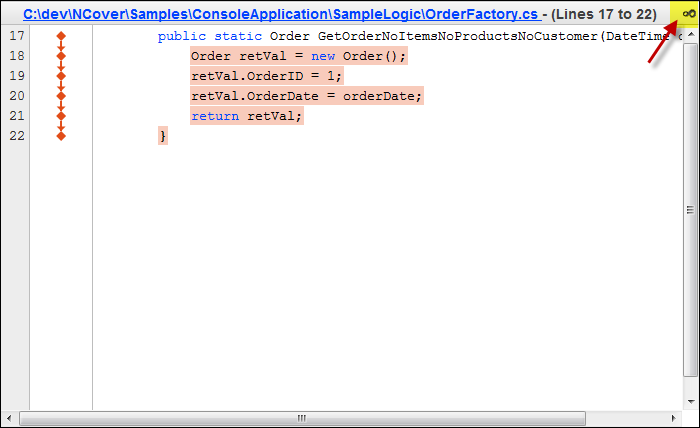700x428 pixels.
Task: Click the coverage diamond marker on line 22
Action: tap(61, 136)
